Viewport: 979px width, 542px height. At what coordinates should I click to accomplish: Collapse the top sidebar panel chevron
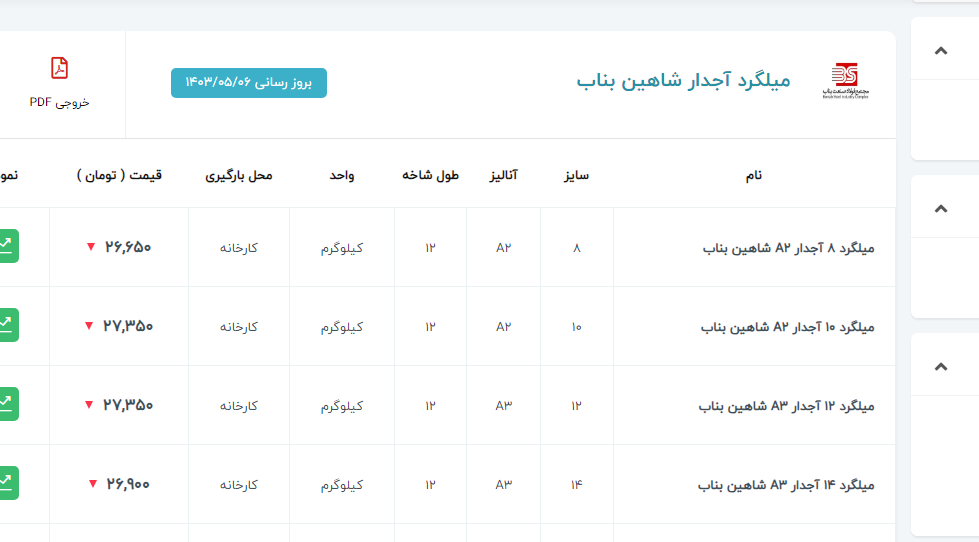(940, 51)
